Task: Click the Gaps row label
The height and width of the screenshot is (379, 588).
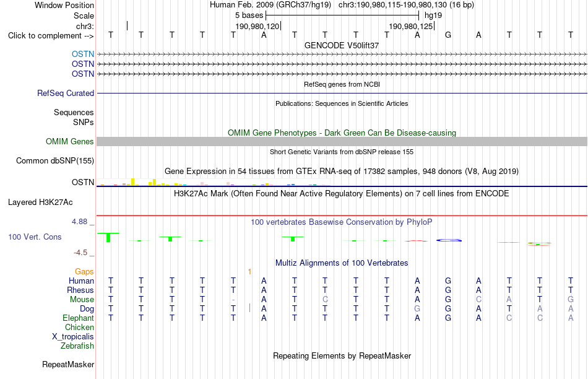Action: coord(84,272)
